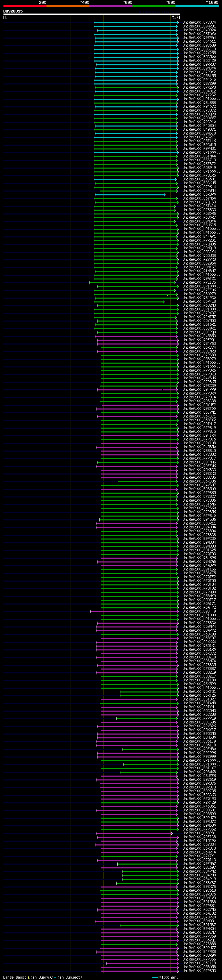This screenshot has width=222, height=980.
Task: Select label UniRef100_B9RRB7
Action: pyautogui.click(x=199, y=65)
